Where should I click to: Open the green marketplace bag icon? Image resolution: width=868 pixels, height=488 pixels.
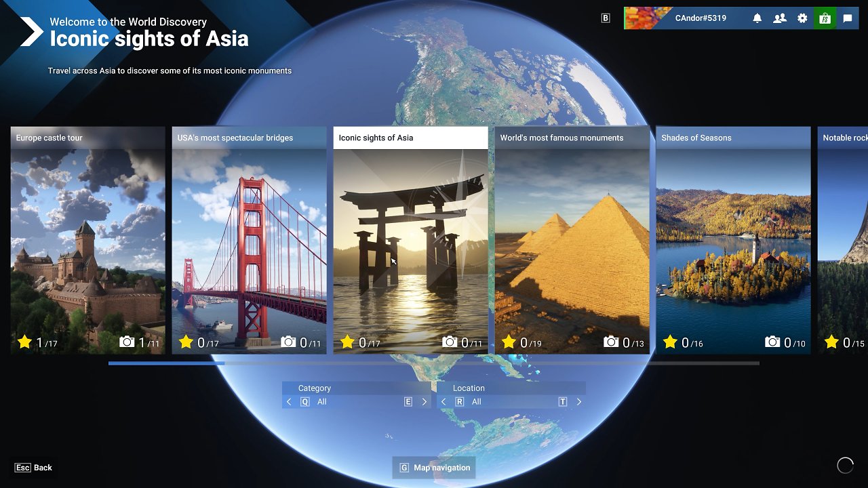point(825,18)
